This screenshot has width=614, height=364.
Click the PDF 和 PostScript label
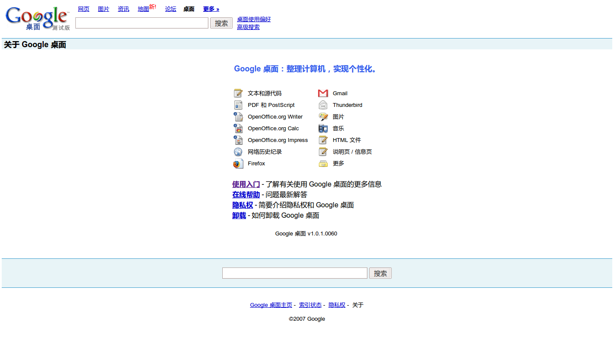tap(271, 105)
